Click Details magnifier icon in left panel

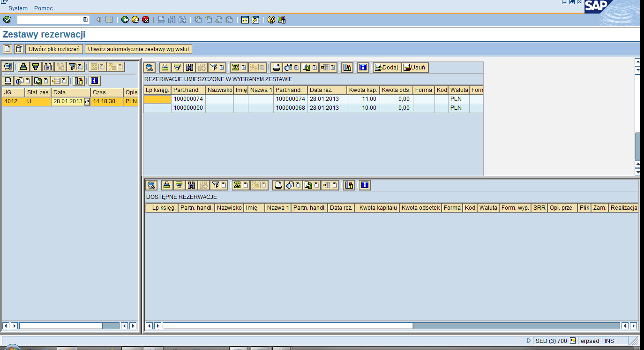pos(8,67)
